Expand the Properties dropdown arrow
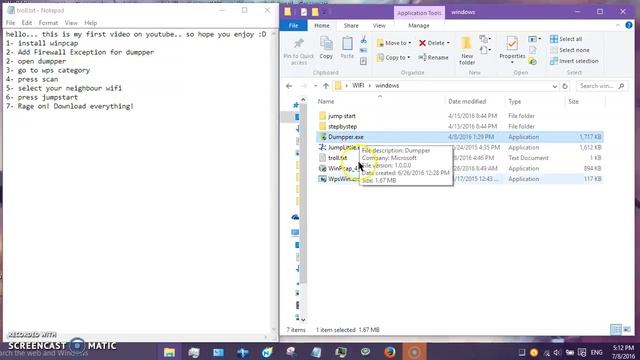The height and width of the screenshot is (360, 640). [512, 62]
